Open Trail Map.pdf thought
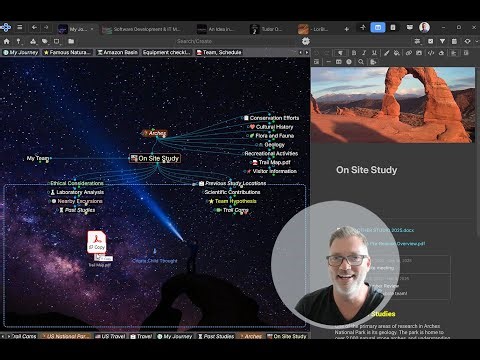The image size is (480, 360). click(x=271, y=162)
